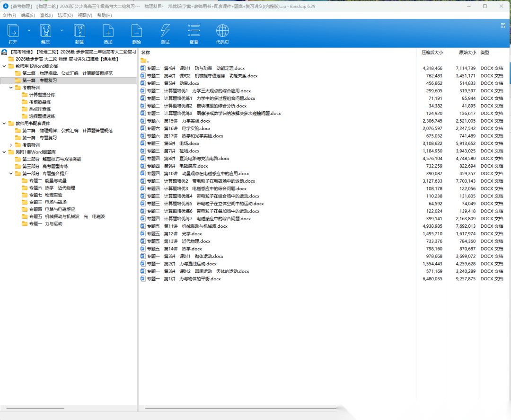Sort files by 压缩后大小 column header
This screenshot has width=511, height=420.
[x=432, y=53]
